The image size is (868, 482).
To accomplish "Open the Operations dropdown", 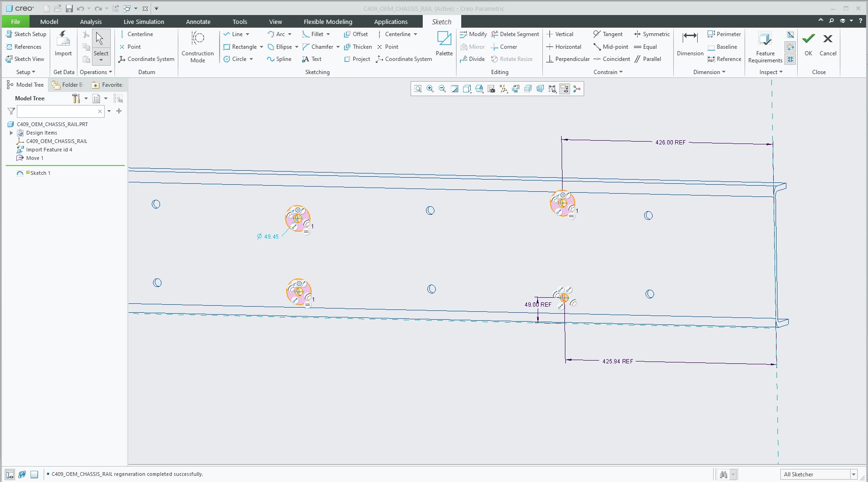I will [x=95, y=72].
